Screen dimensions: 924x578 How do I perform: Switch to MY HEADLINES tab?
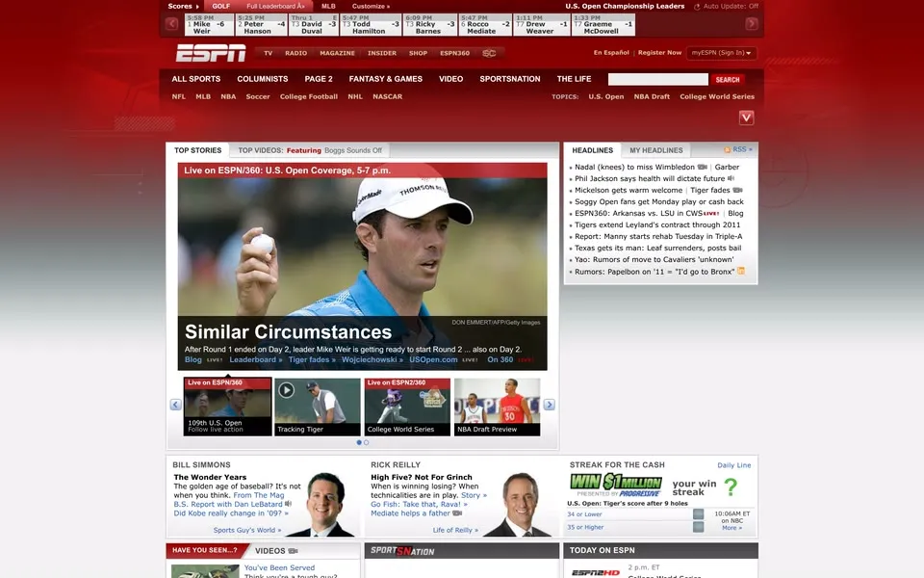coord(655,150)
